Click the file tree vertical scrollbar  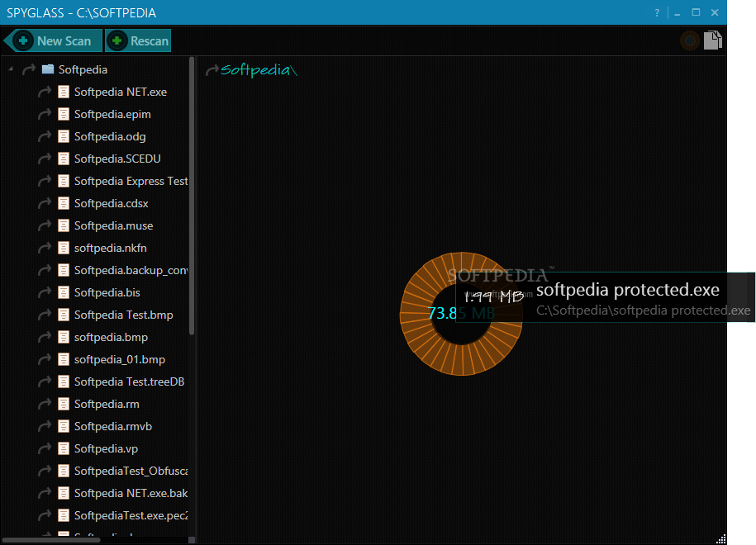tap(192, 195)
